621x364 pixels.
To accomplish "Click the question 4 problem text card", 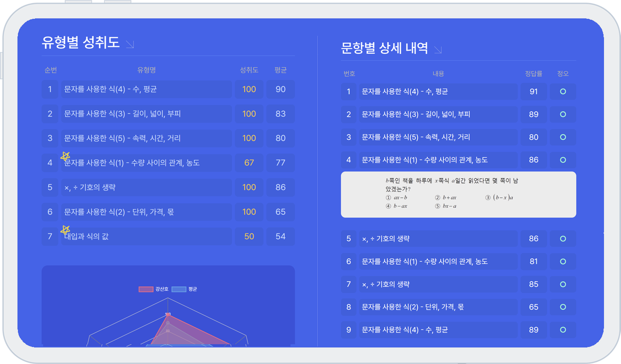I will pyautogui.click(x=458, y=194).
